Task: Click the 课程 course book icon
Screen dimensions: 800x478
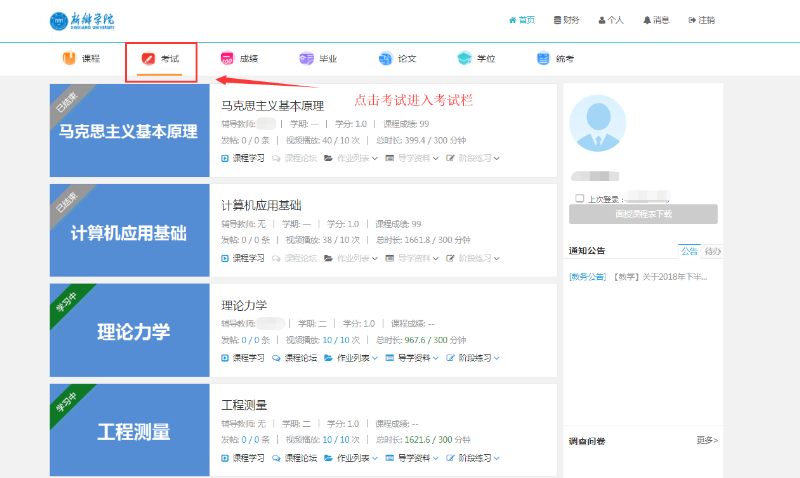Action: pyautogui.click(x=69, y=59)
